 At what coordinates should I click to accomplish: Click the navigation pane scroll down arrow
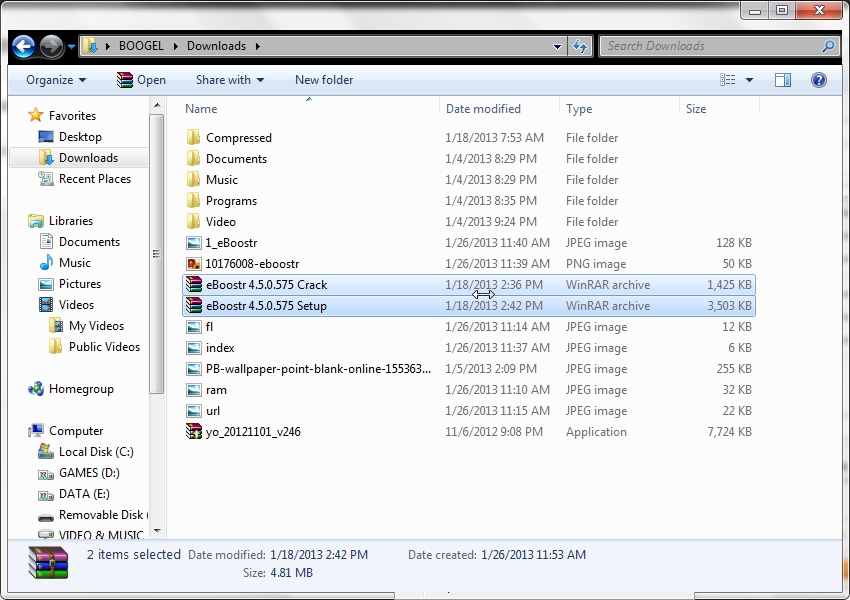(157, 531)
